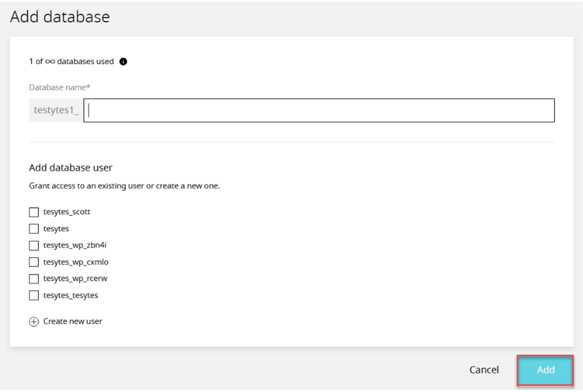583x392 pixels.
Task: Cancel adding the database
Action: (x=484, y=370)
